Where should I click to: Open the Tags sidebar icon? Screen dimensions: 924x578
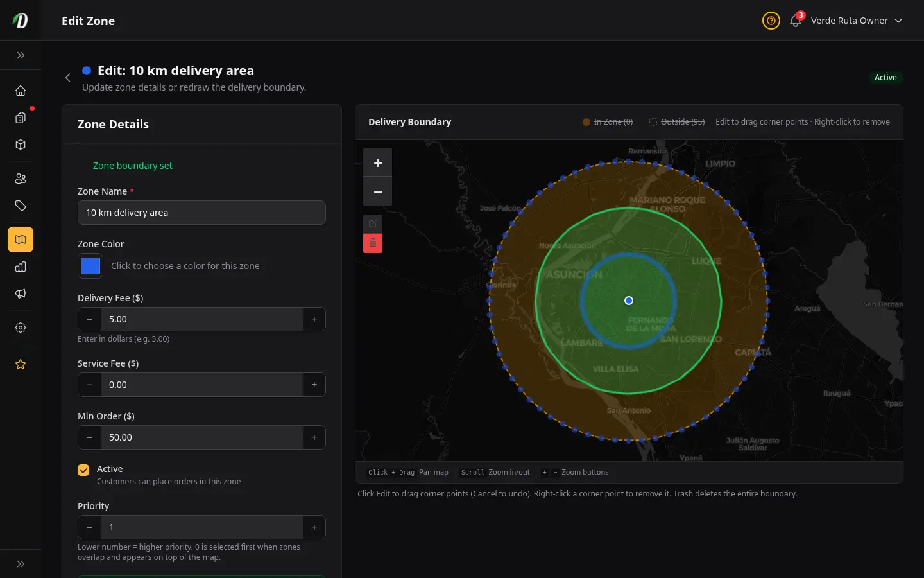(21, 206)
